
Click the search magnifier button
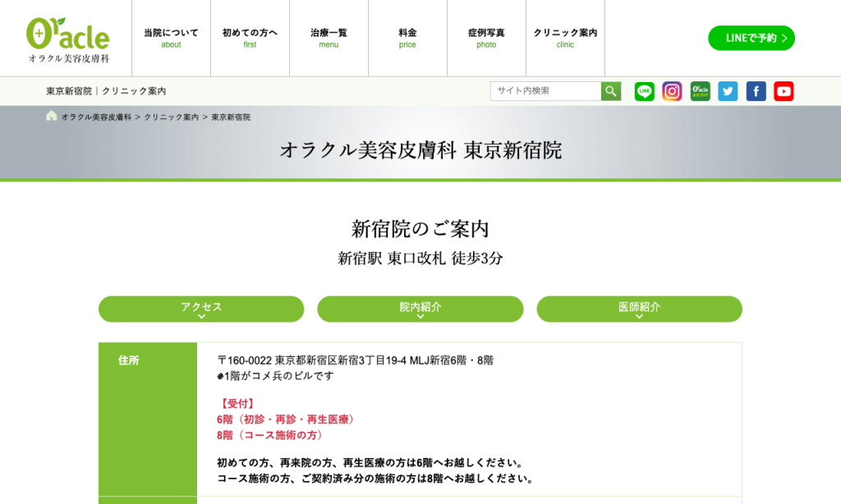[x=611, y=91]
